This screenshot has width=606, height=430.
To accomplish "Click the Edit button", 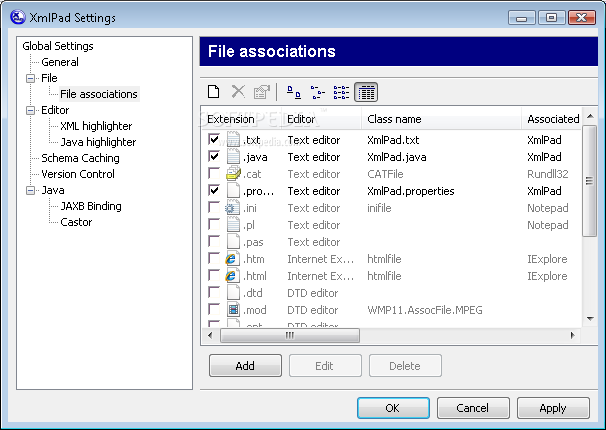I will point(325,365).
